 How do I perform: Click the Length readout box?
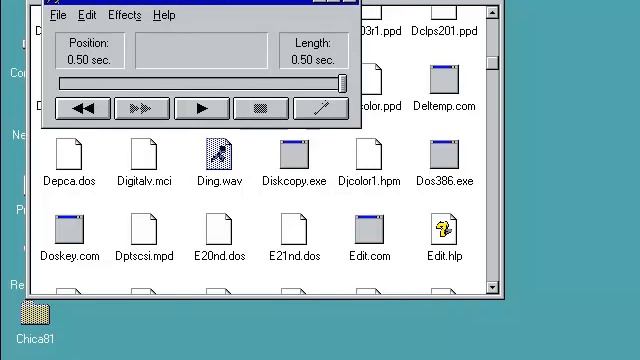(313, 51)
